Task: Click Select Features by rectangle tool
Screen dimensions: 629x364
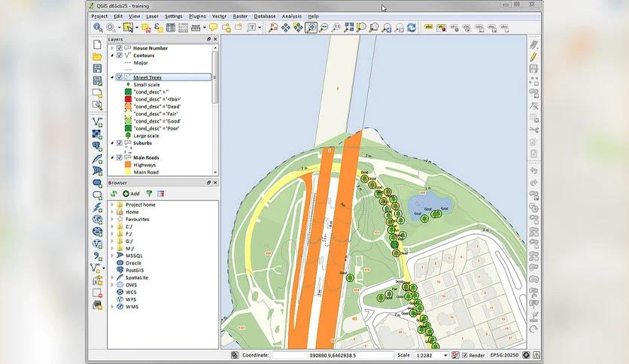Action: tap(129, 27)
